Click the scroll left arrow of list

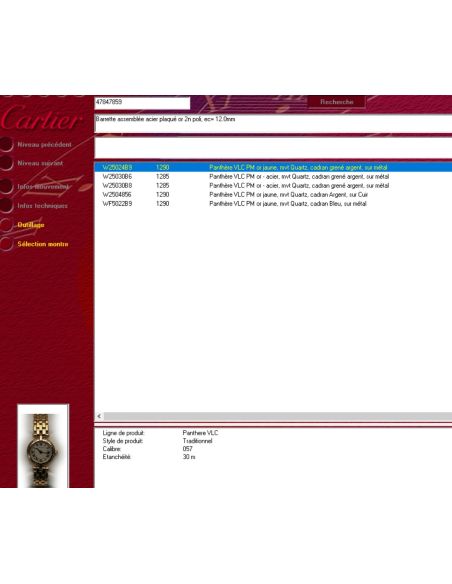99,416
